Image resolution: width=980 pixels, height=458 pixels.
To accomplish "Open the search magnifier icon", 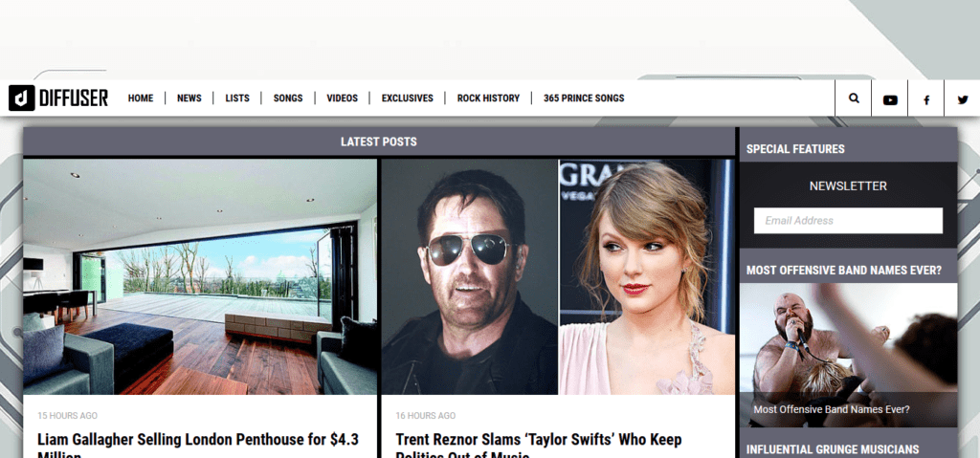I will click(x=854, y=98).
